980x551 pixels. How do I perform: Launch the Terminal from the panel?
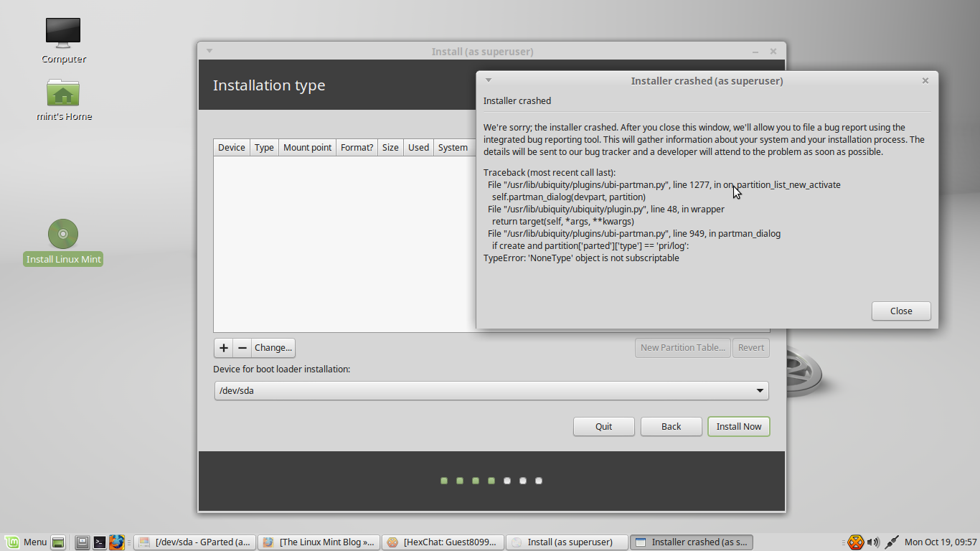tap(100, 542)
